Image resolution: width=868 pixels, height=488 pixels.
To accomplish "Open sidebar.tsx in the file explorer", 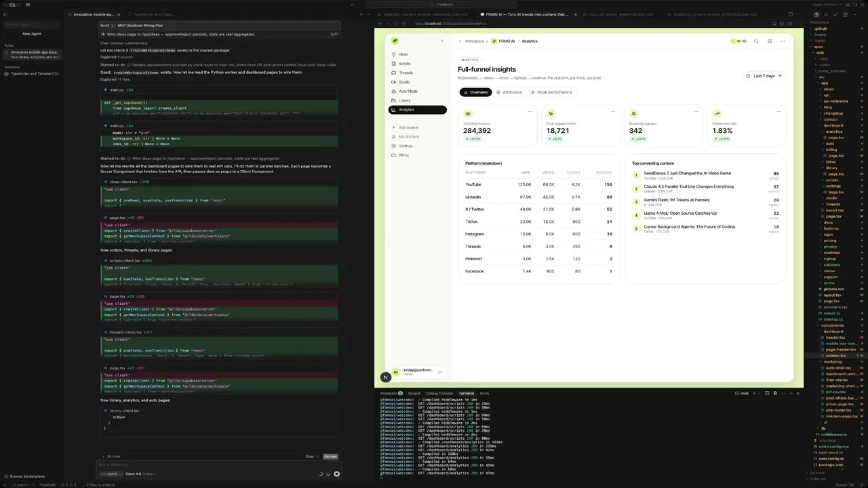I will (835, 356).
